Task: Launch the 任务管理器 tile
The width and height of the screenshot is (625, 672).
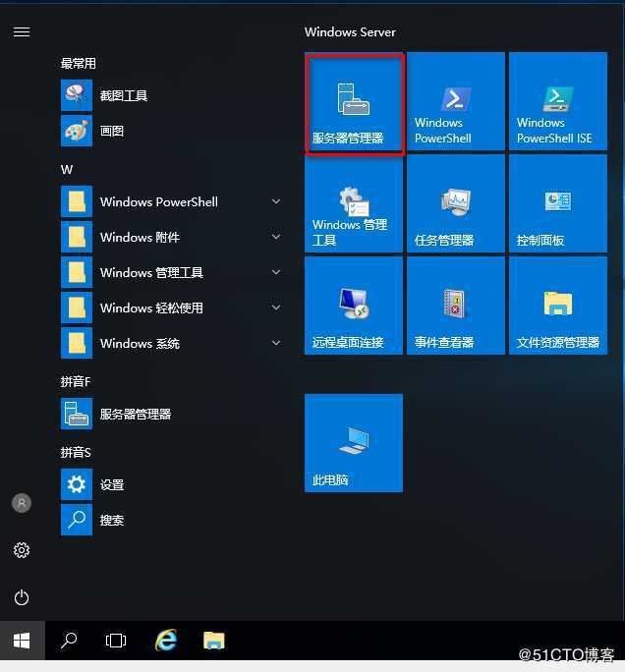Action: 456,203
